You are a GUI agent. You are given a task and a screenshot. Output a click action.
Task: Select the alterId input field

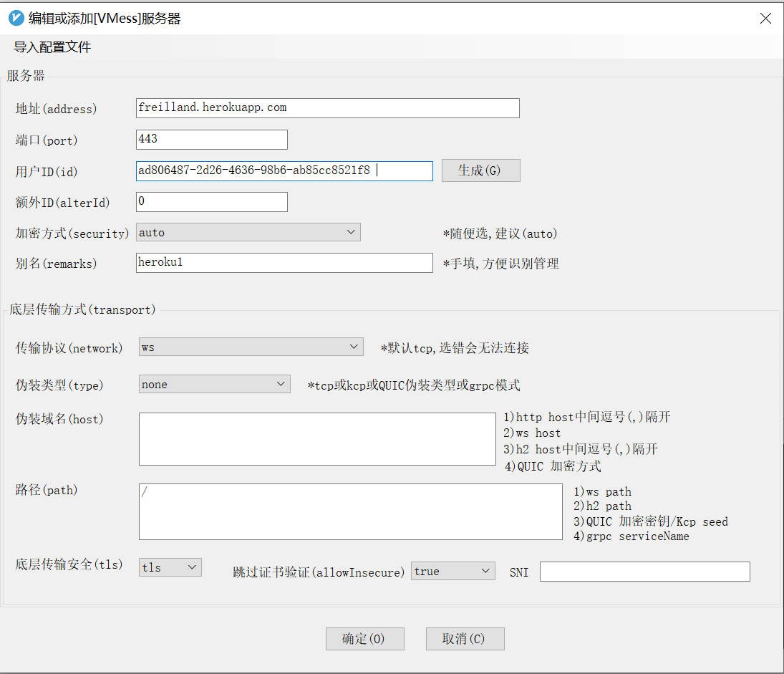tap(211, 202)
